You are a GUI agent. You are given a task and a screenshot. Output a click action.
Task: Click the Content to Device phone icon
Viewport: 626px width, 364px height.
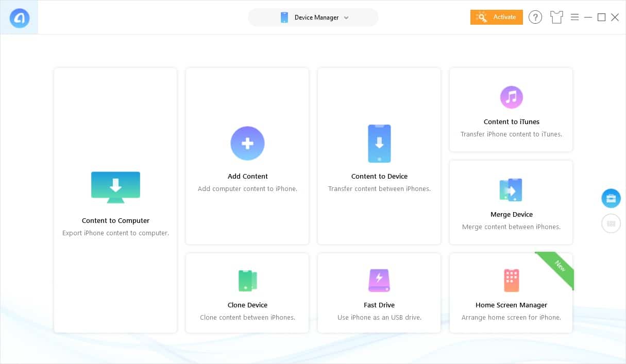click(x=379, y=143)
